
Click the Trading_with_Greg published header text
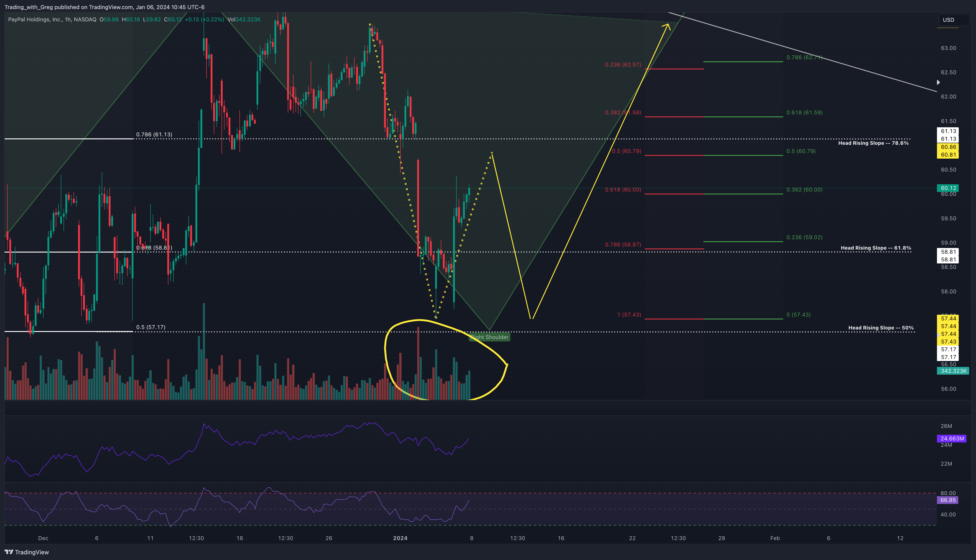point(105,7)
